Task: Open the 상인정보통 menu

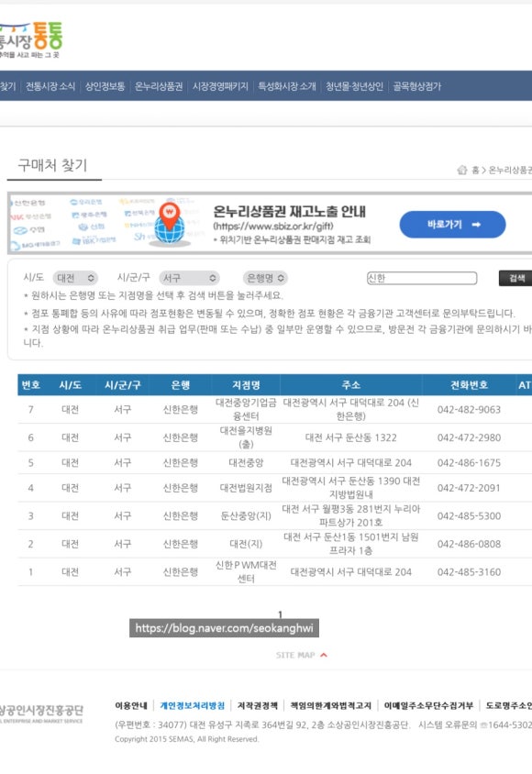Action: (x=105, y=86)
